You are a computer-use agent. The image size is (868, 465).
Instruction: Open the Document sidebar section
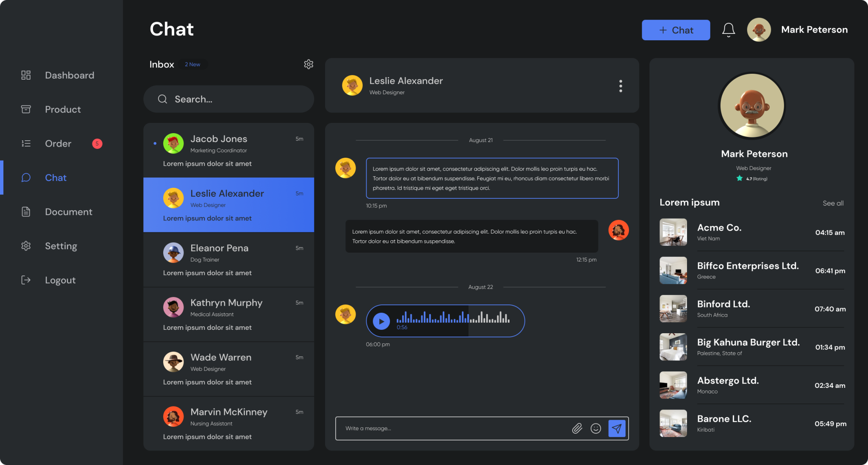[x=68, y=212]
